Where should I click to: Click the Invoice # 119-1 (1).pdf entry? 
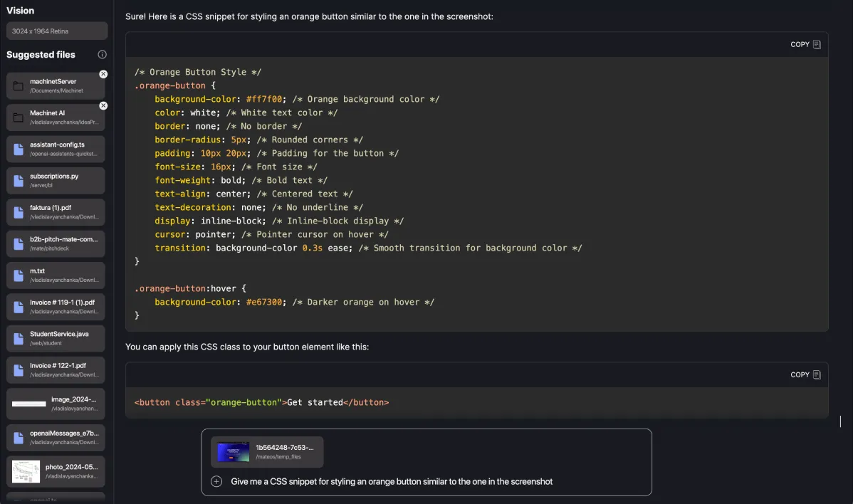click(56, 306)
